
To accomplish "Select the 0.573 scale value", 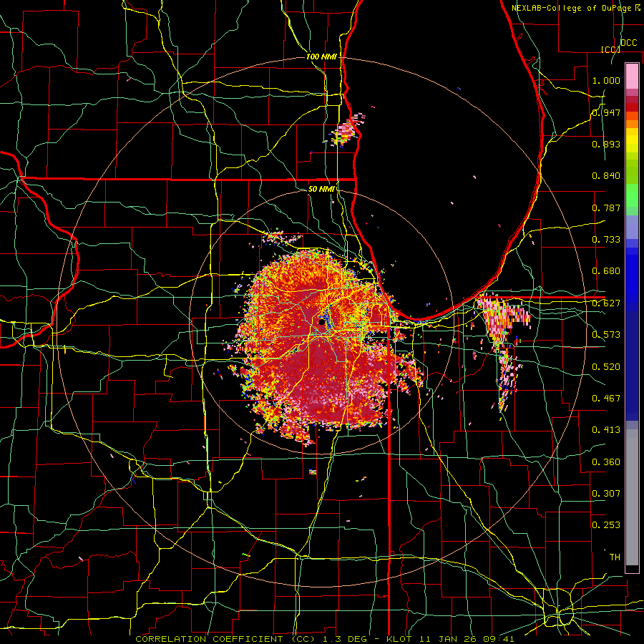I will click(606, 335).
